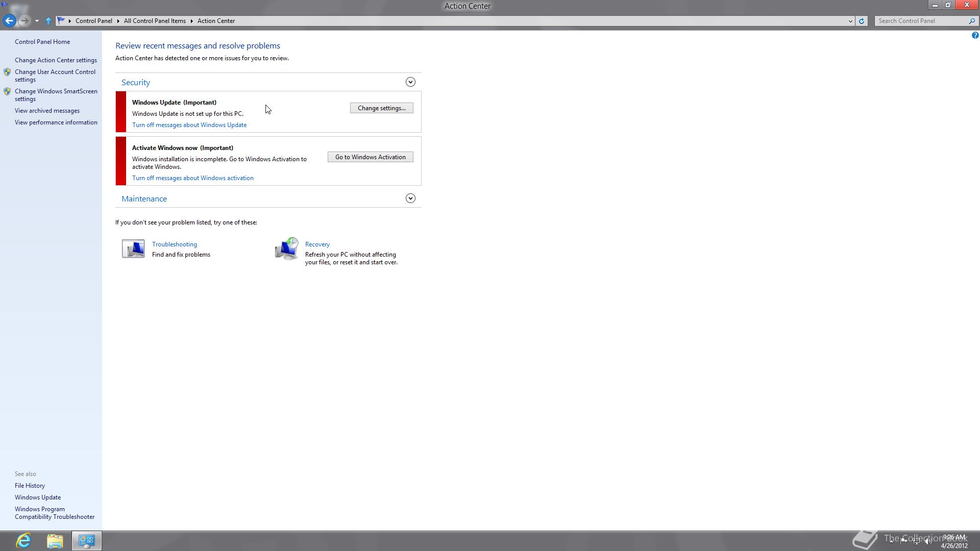Expand the breadcrumb arrow after All Control Panel Items
This screenshot has width=980, height=551.
(192, 21)
